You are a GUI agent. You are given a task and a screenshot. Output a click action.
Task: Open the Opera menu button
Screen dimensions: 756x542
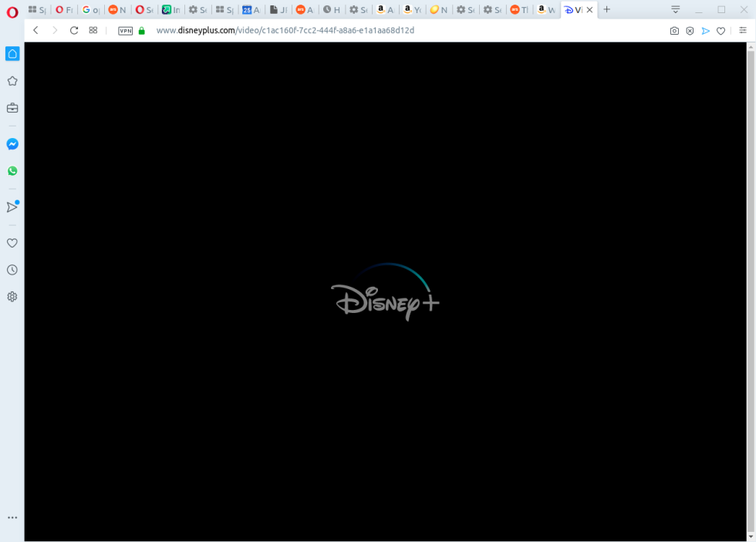pyautogui.click(x=11, y=11)
